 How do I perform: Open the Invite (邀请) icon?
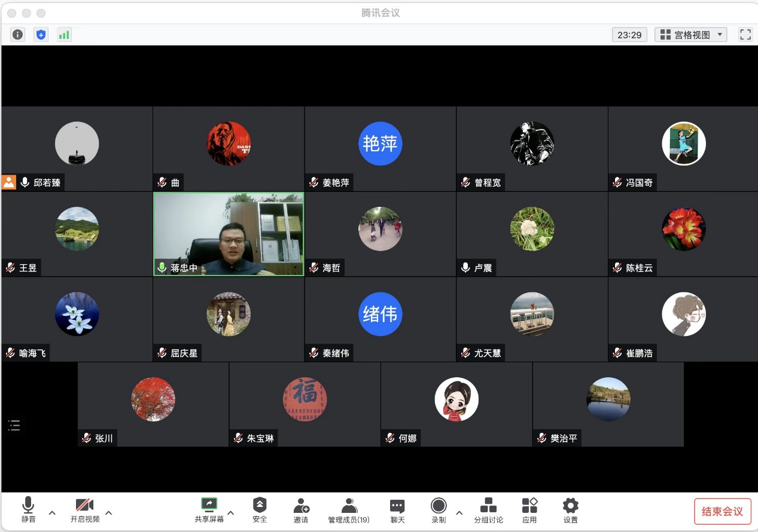click(301, 510)
